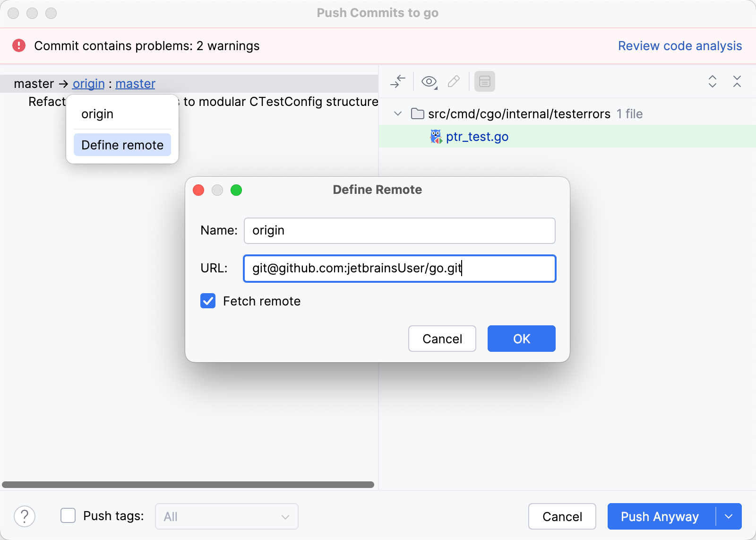The width and height of the screenshot is (756, 540).
Task: Toggle the group by directory icon
Action: point(485,81)
